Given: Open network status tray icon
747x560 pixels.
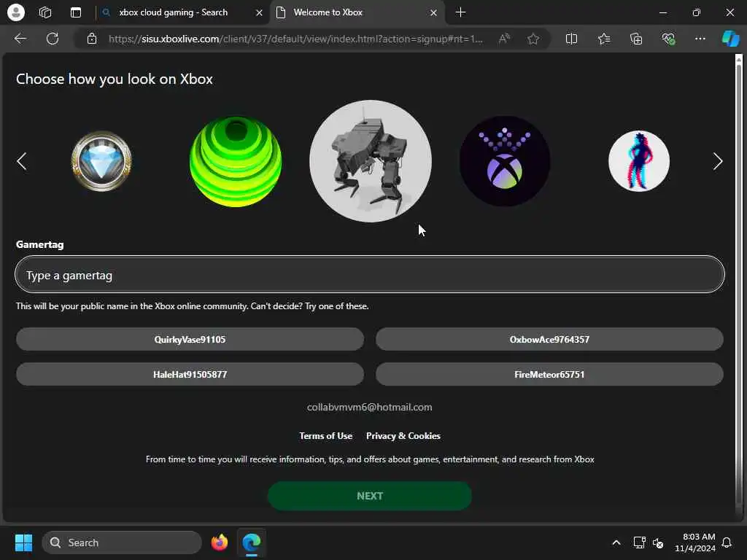Looking at the screenshot, I should pos(639,542).
